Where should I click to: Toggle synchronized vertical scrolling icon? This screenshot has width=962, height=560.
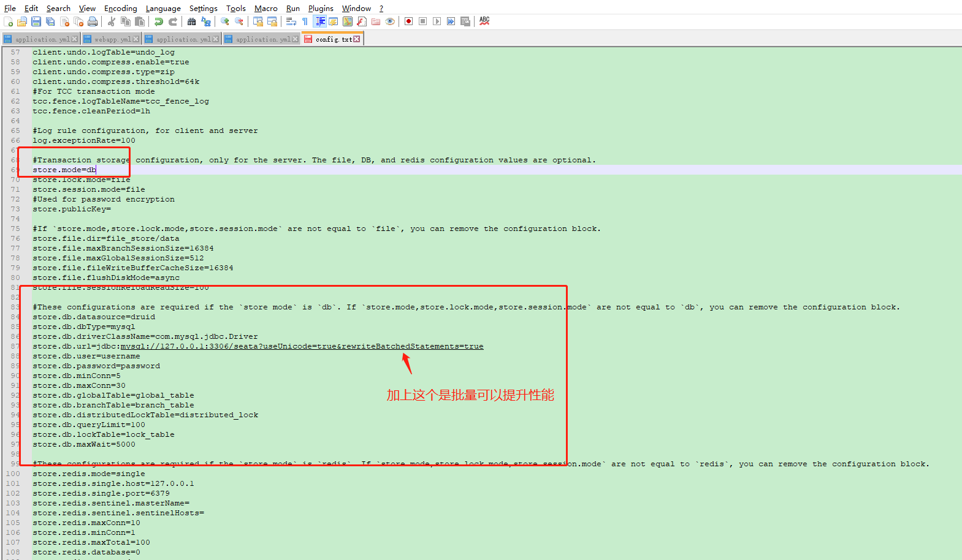point(258,21)
